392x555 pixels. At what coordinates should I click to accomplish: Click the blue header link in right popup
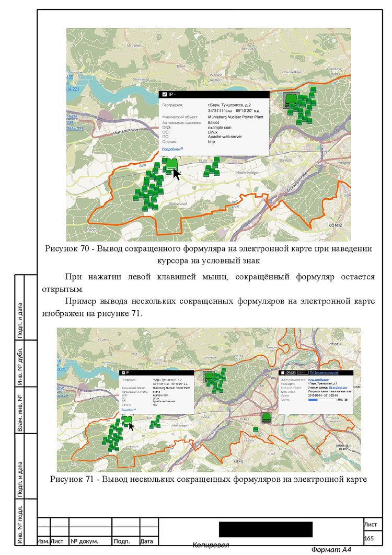pos(325,373)
